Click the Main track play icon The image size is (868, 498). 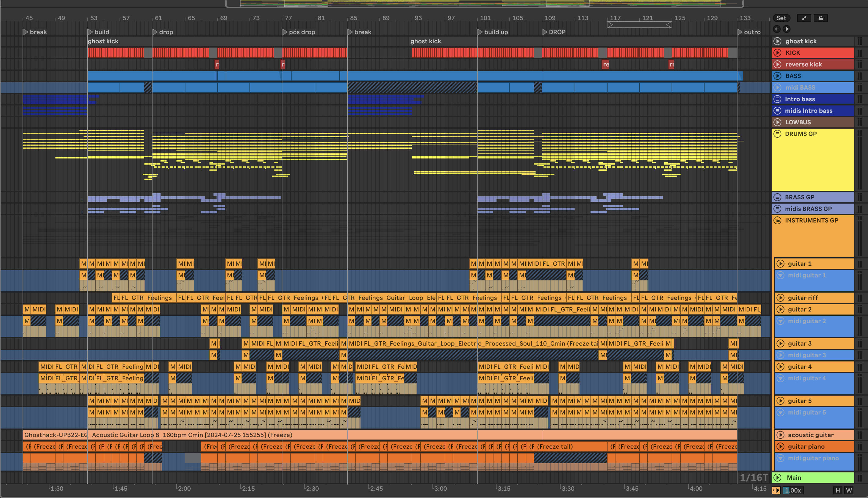pyautogui.click(x=778, y=478)
